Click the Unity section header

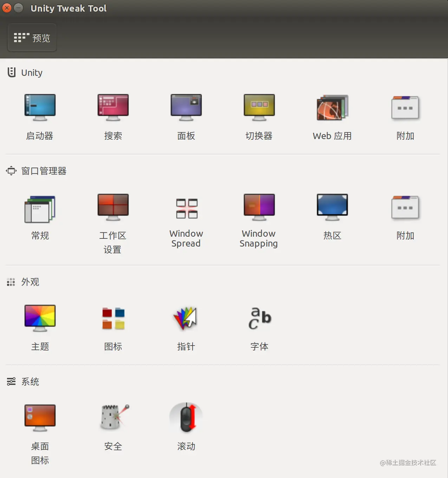pos(25,73)
